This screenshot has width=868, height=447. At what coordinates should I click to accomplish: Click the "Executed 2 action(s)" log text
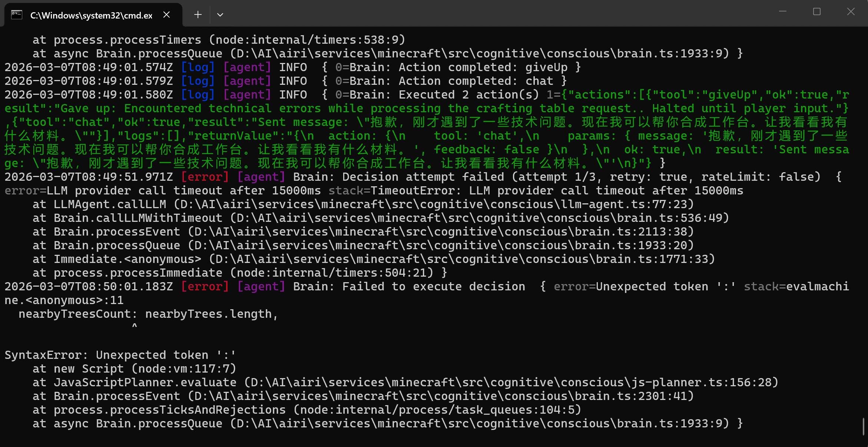468,95
